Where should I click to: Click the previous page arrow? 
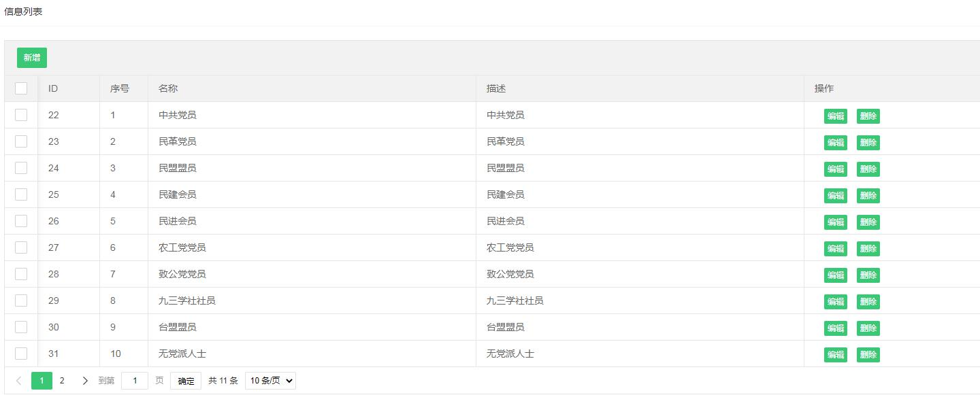coord(19,381)
